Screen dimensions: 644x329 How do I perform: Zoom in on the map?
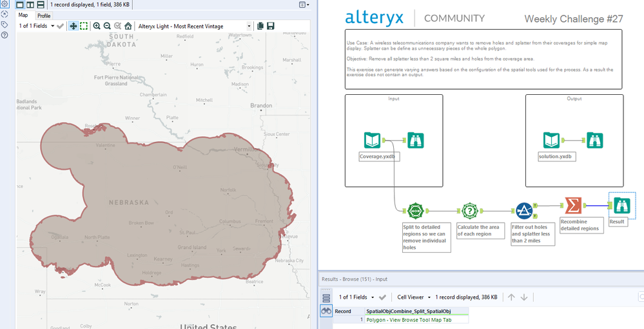coord(97,26)
